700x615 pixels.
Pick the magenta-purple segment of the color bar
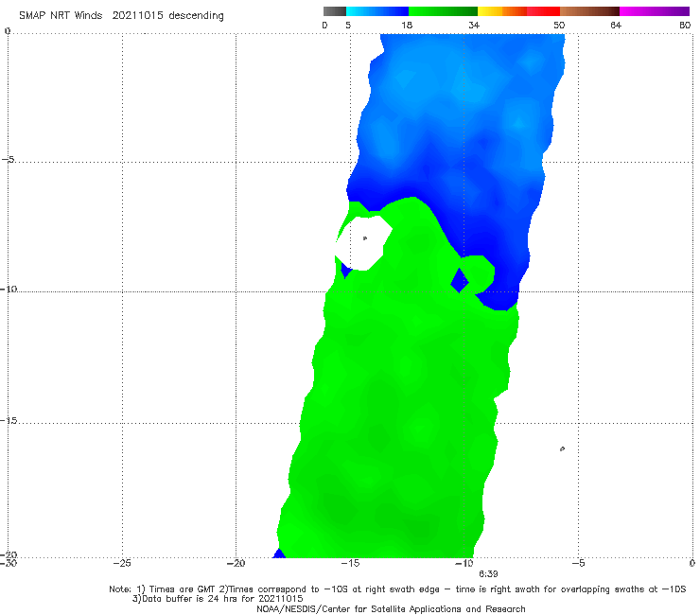pyautogui.click(x=655, y=11)
